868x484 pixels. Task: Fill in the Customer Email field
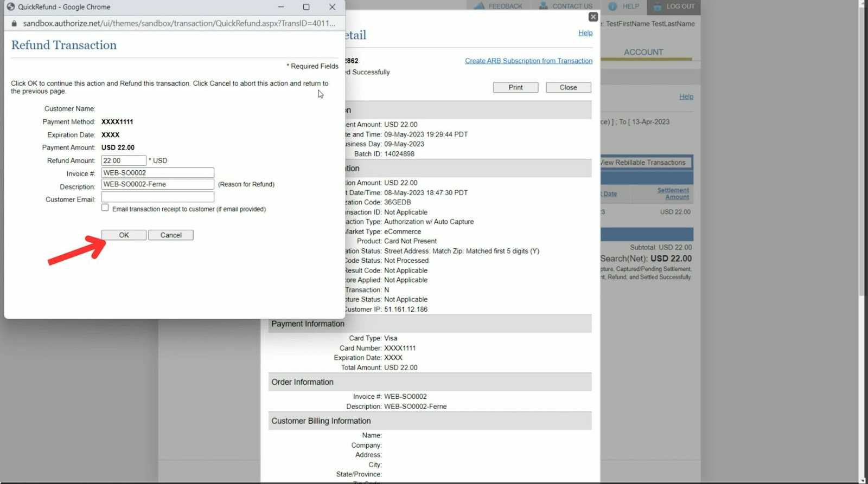point(158,197)
